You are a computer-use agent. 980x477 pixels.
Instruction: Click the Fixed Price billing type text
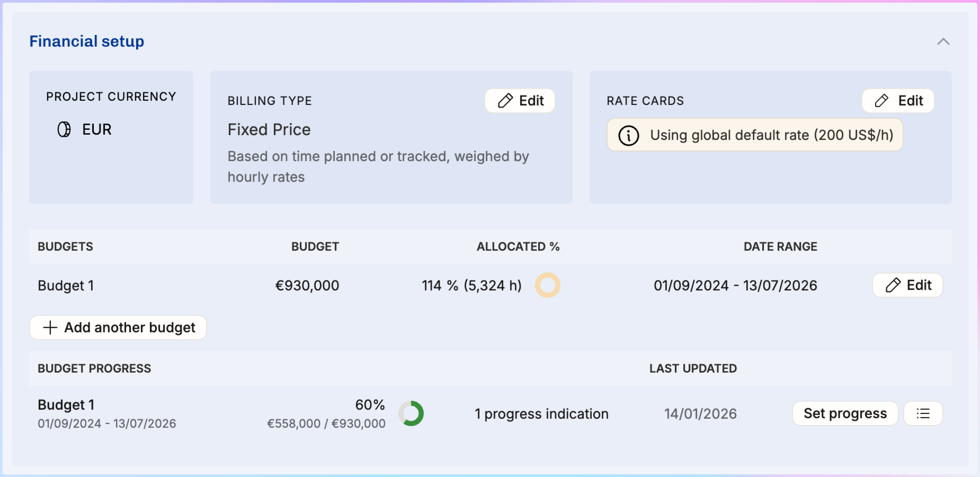(x=269, y=130)
